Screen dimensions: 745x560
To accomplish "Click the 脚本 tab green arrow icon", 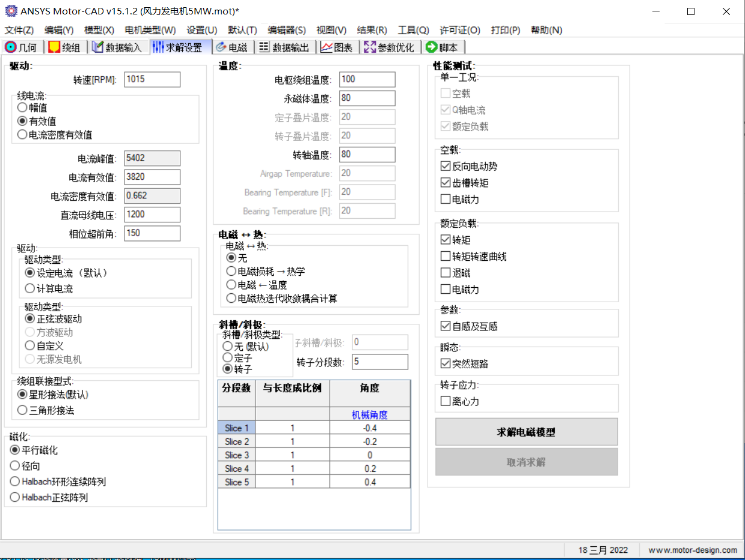I will click(431, 47).
